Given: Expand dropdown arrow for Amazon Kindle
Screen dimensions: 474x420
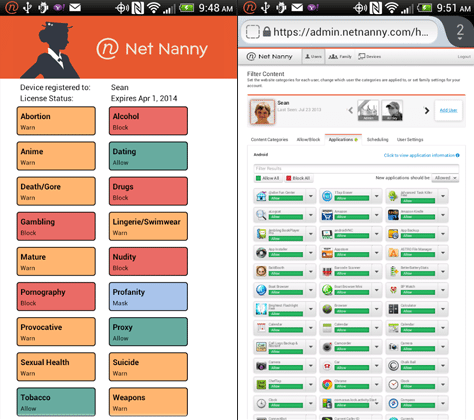Looking at the screenshot, I should pos(443,215).
